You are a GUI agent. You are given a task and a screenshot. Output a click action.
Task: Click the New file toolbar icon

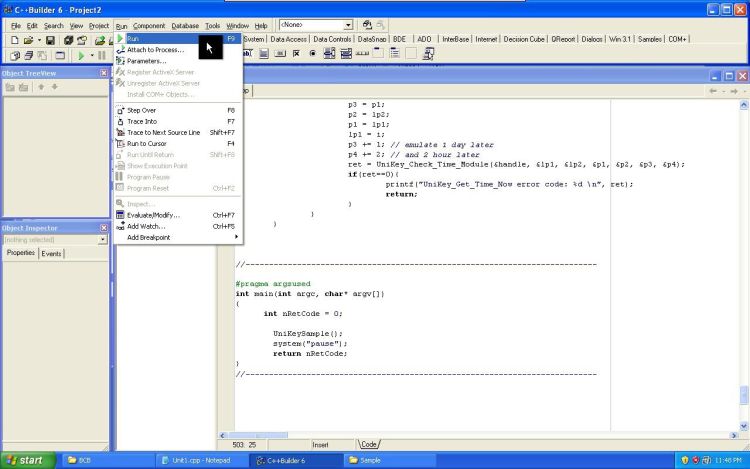15,41
